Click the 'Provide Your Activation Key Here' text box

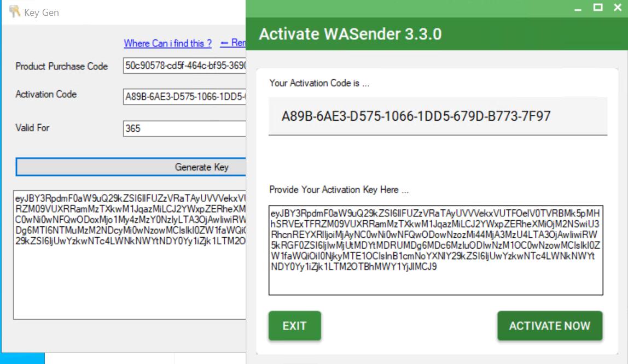pyautogui.click(x=436, y=250)
